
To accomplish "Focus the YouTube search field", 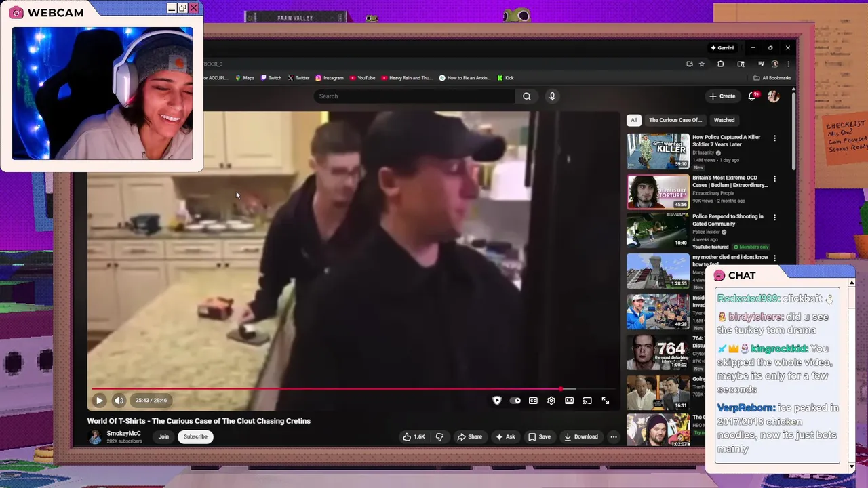I will click(414, 96).
